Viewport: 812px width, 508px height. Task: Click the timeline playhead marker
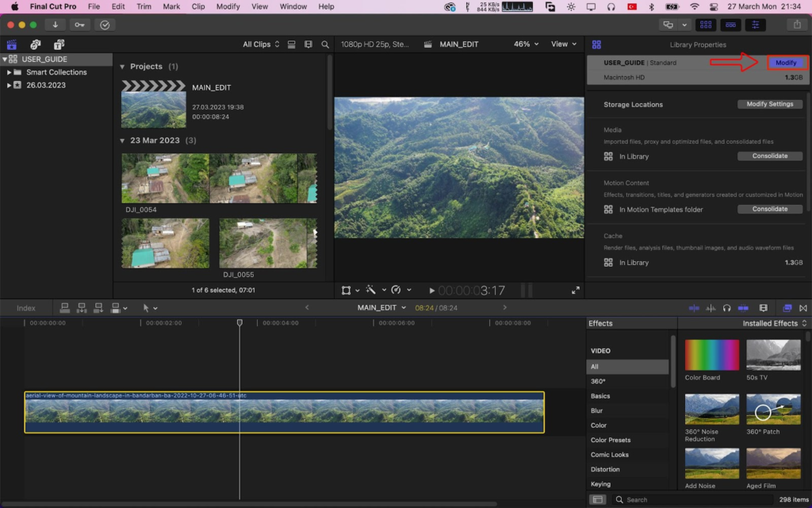point(239,322)
